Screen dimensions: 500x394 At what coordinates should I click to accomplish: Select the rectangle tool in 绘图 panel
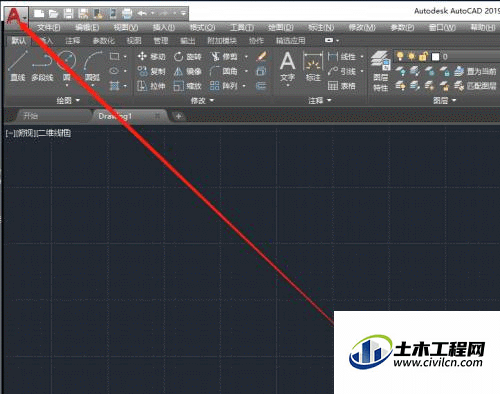point(114,56)
